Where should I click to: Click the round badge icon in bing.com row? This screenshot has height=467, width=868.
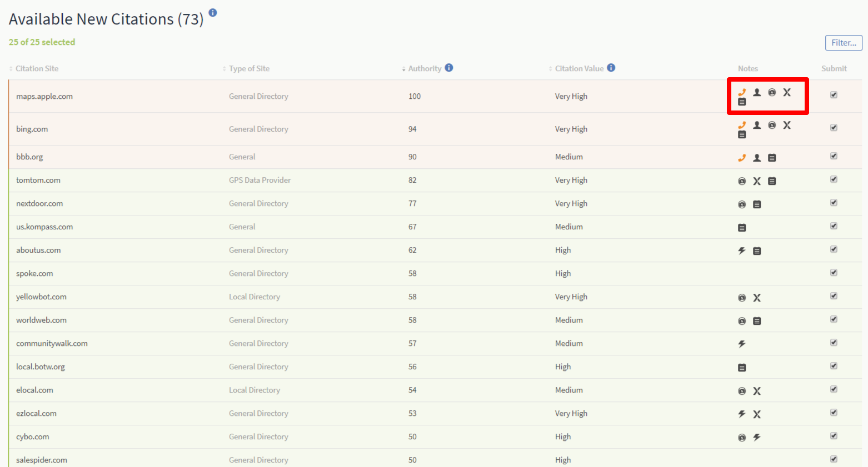[772, 125]
